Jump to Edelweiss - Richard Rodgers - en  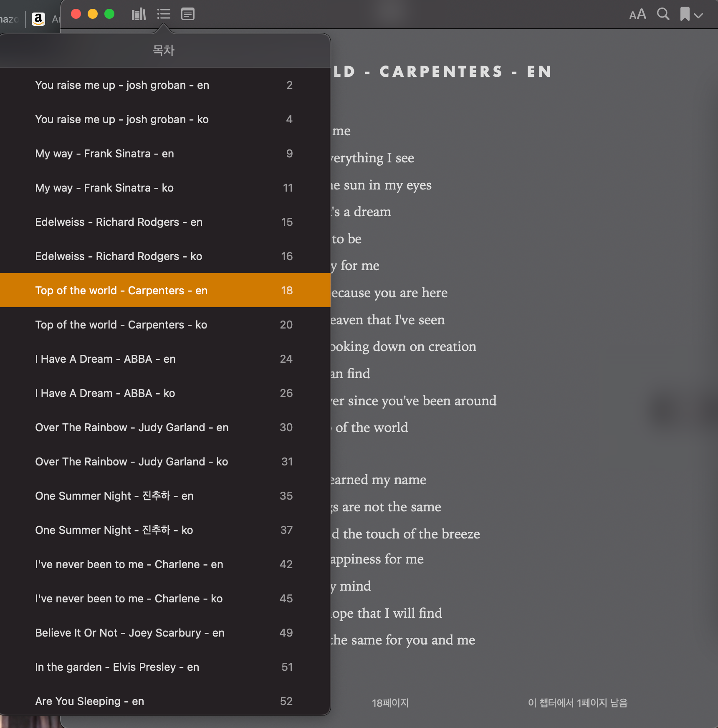tap(165, 222)
